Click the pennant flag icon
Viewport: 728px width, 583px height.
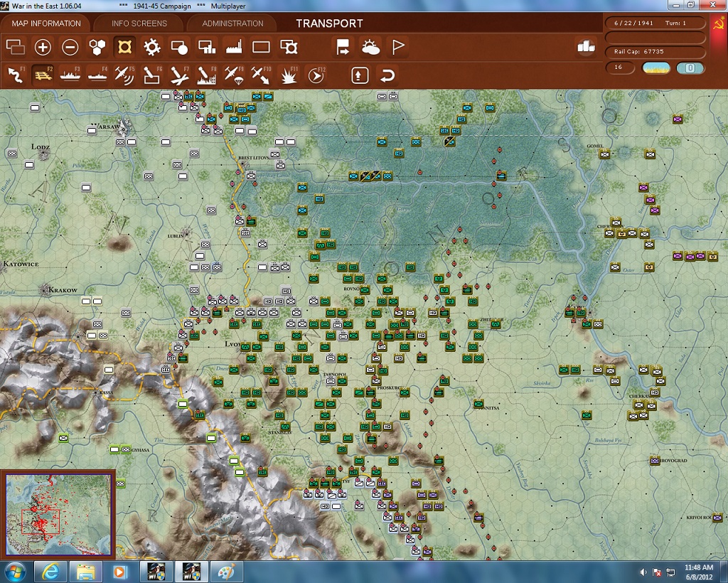click(x=398, y=47)
